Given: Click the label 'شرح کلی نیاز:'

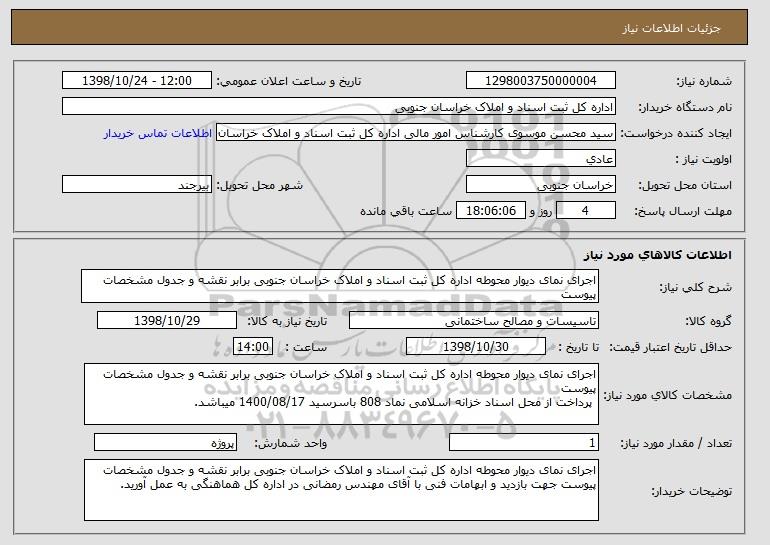Looking at the screenshot, I should tap(695, 287).
